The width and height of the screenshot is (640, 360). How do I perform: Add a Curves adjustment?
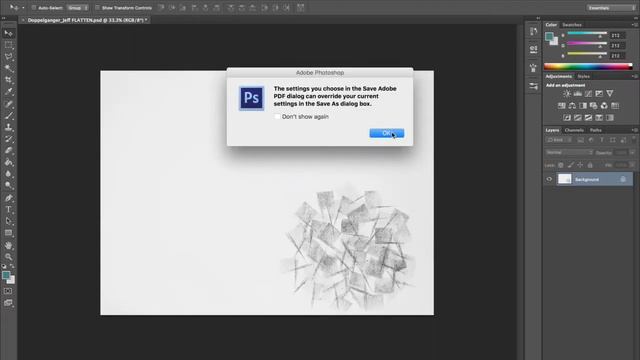[x=588, y=93]
